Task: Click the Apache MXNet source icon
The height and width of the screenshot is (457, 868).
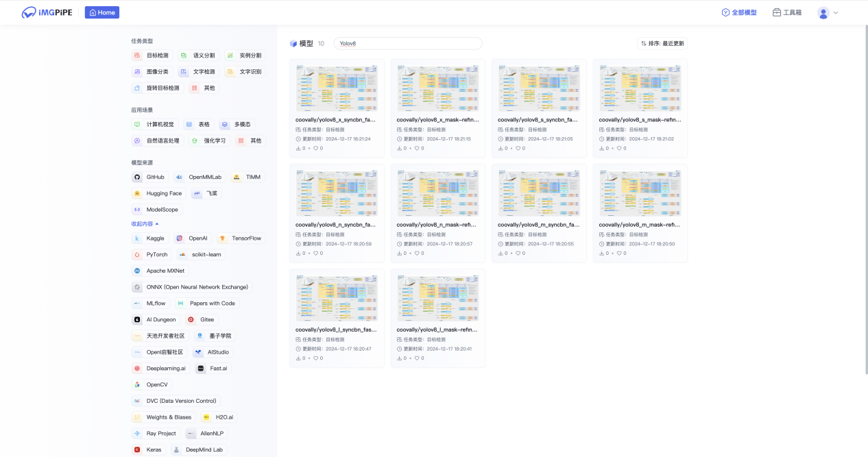Action: (x=137, y=271)
